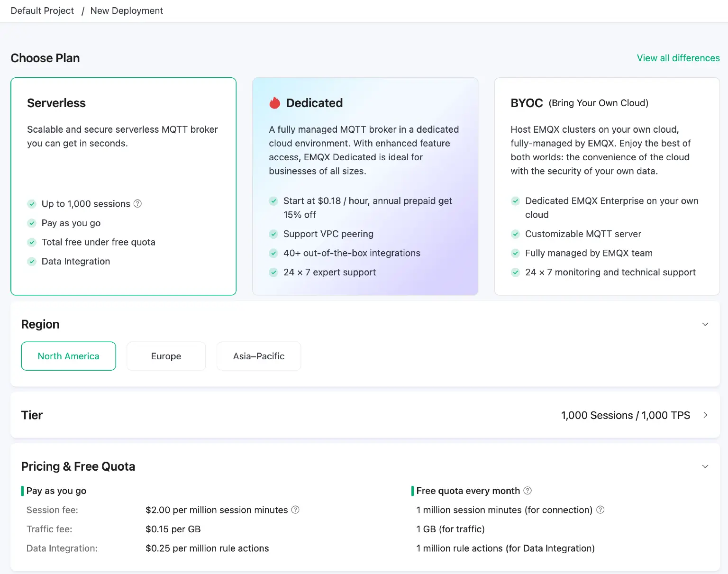
Task: Select the BYOC plan card
Action: tap(607, 185)
